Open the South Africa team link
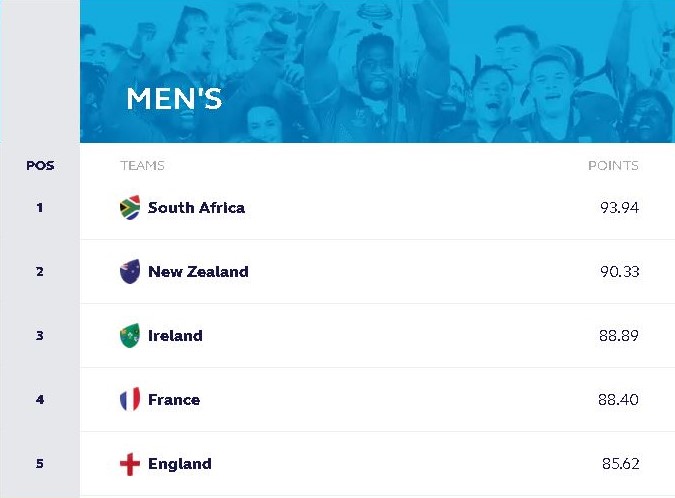The height and width of the screenshot is (498, 675). 196,208
